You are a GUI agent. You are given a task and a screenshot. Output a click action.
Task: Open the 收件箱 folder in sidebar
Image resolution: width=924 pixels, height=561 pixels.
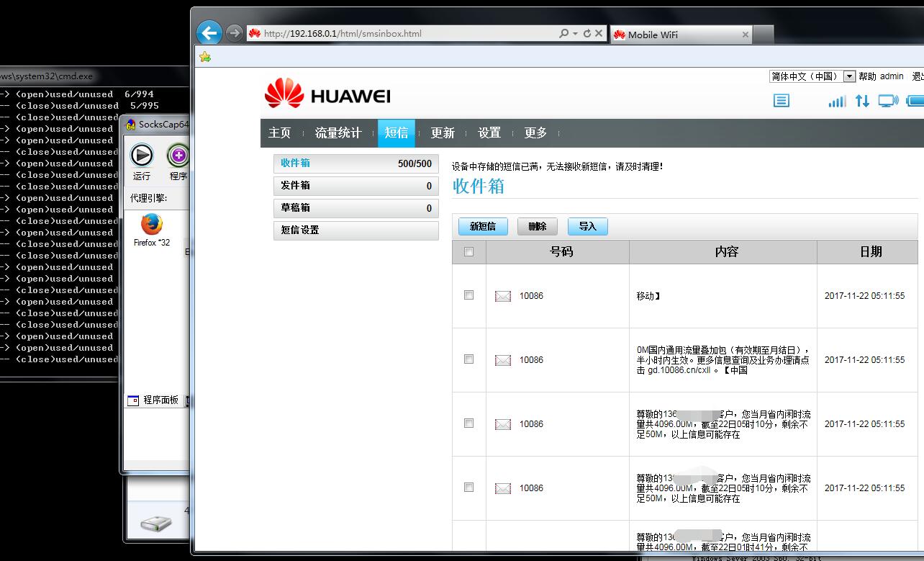click(356, 163)
